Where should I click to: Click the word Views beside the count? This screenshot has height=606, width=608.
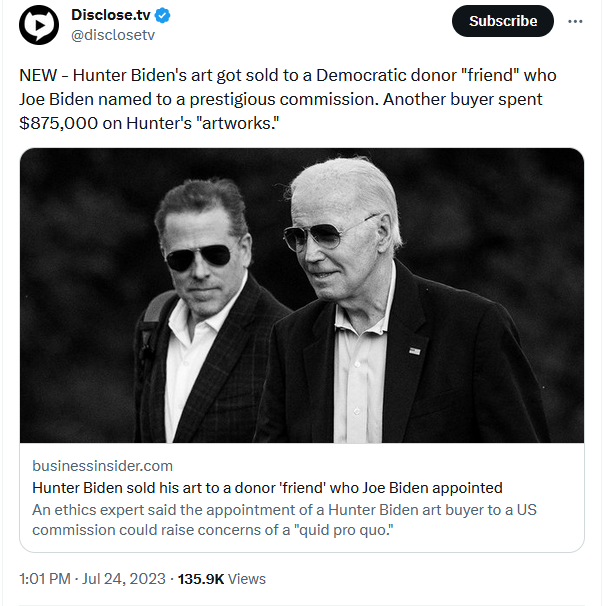(248, 578)
